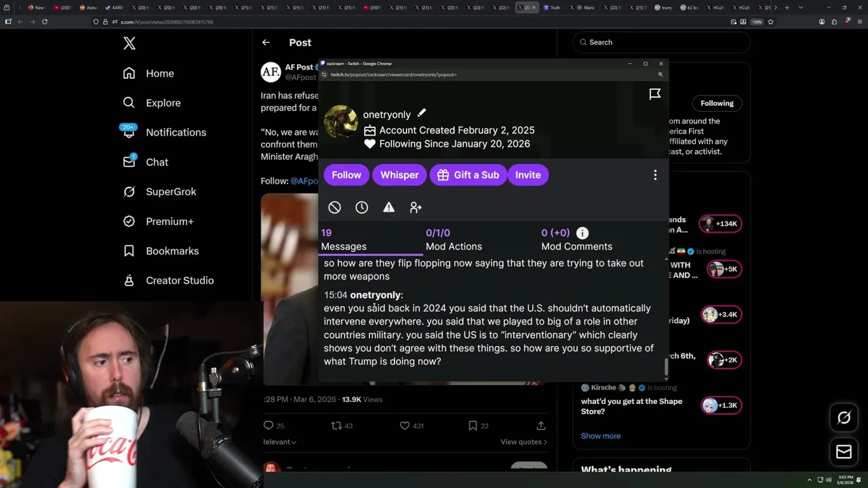
Task: Click the system tray clock
Action: click(846, 480)
